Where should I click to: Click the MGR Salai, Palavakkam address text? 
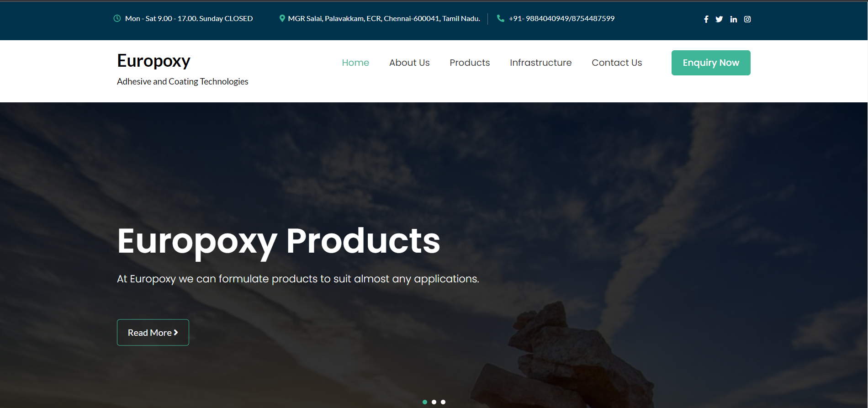(x=384, y=18)
